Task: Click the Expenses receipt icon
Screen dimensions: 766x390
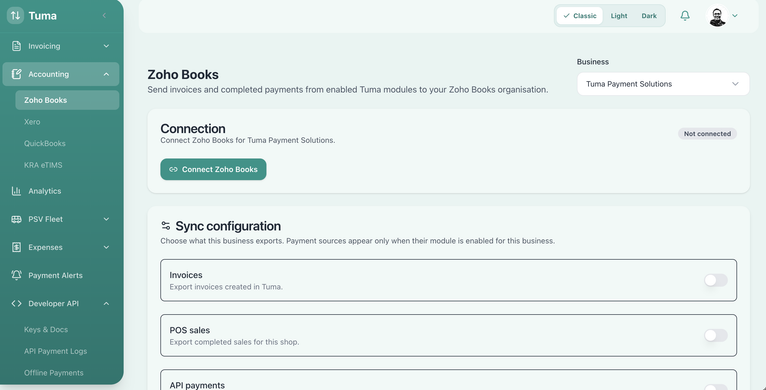Action: click(x=16, y=247)
